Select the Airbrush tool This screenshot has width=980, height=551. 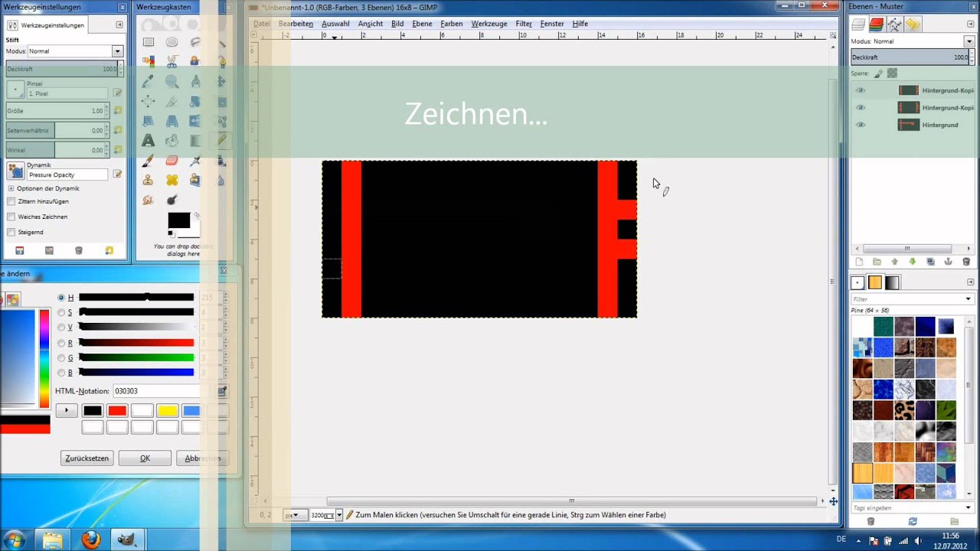tap(195, 161)
